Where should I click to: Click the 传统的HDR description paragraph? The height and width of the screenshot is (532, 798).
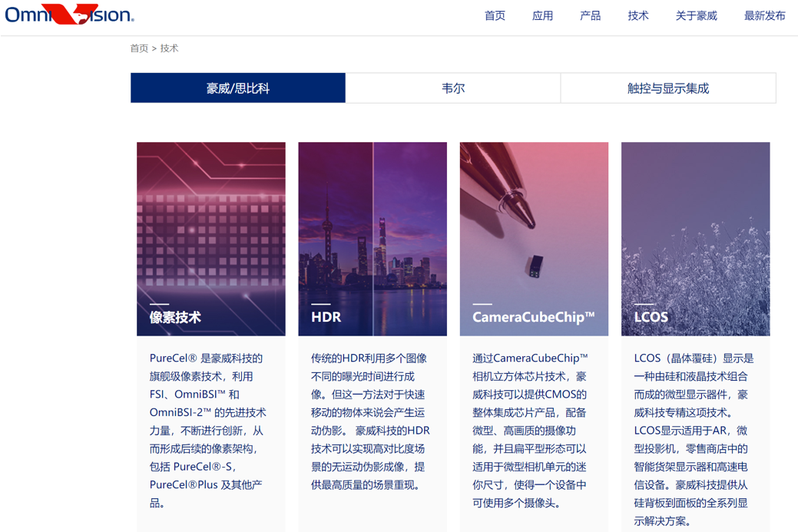click(370, 421)
